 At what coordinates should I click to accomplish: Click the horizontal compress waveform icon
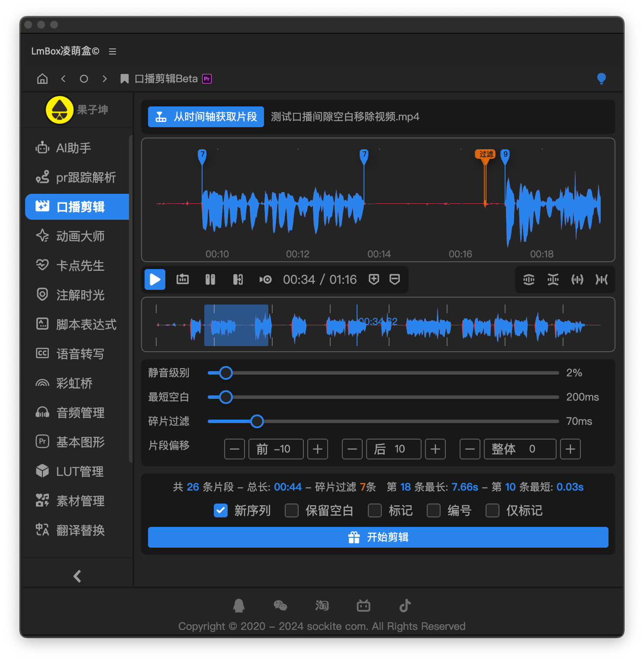[x=602, y=279]
